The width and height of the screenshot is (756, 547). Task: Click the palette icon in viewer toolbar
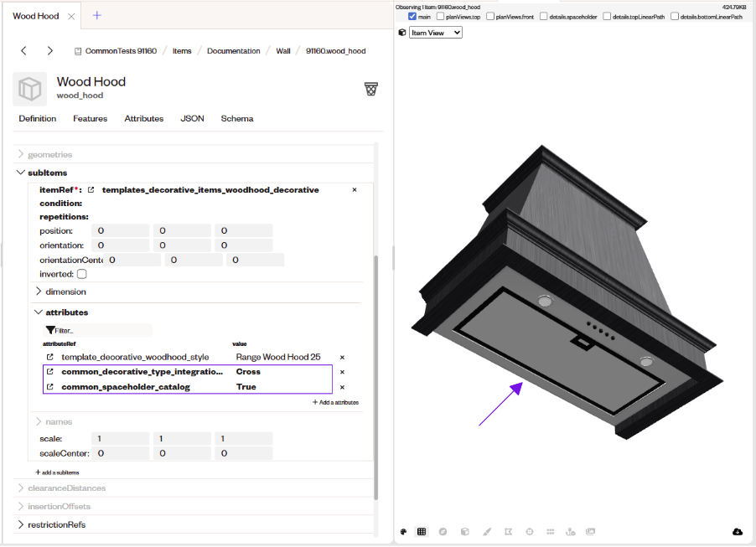(403, 532)
